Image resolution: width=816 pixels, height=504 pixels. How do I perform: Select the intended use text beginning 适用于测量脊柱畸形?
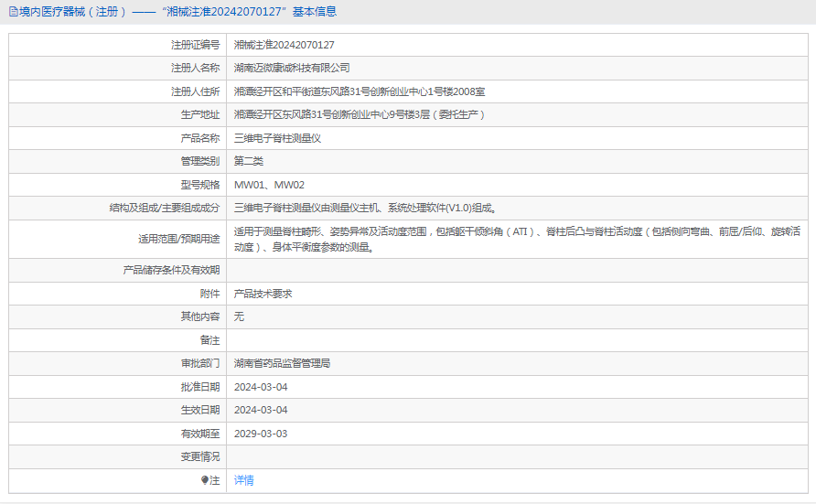tap(517, 240)
